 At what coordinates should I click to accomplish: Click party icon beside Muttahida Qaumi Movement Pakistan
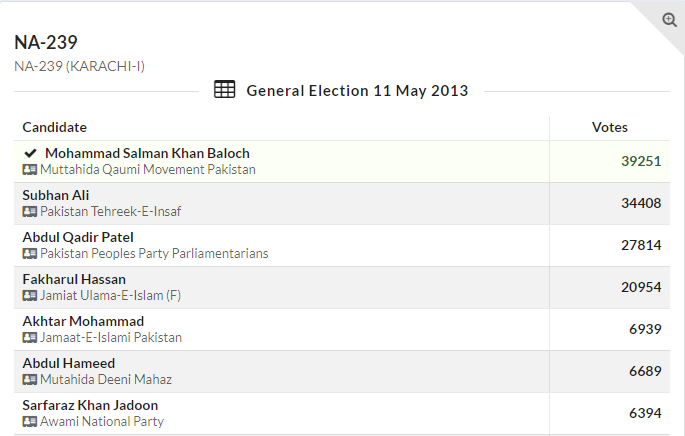point(30,170)
